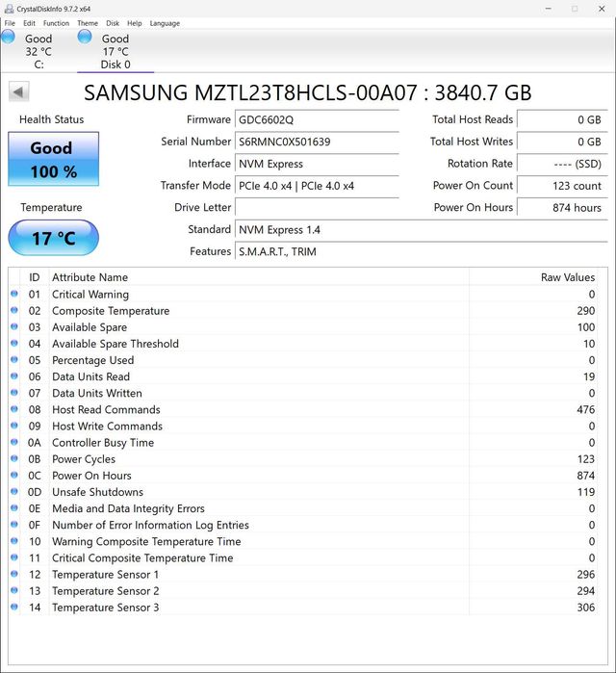Click the CrystalDiskInfo app icon in title bar
Screen dimensions: 616x673
pos(9,9)
